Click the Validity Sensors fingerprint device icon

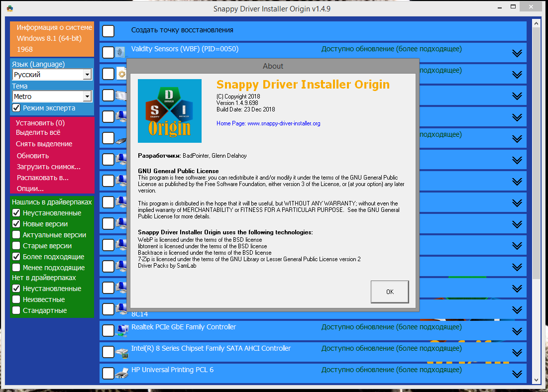120,52
